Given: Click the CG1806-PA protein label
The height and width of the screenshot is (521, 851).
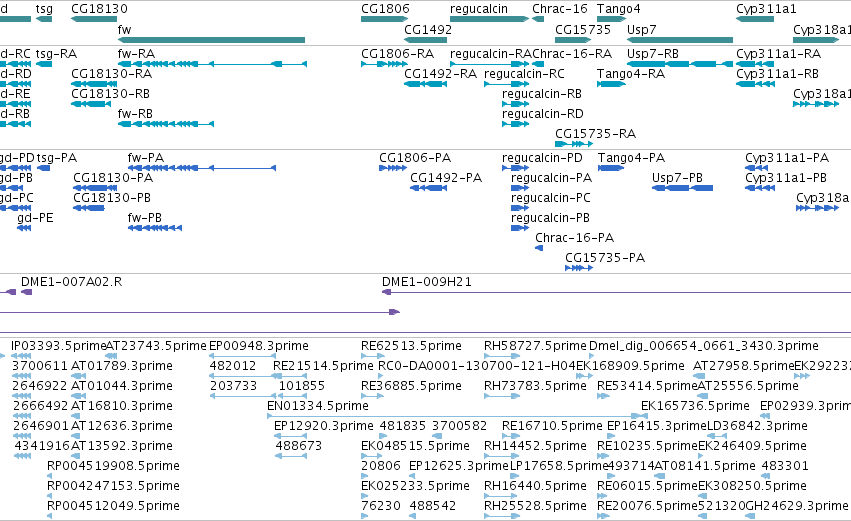Looking at the screenshot, I should point(415,158).
